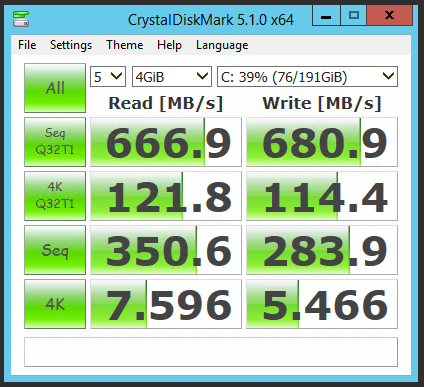Minimize the CrystalDiskMark window
This screenshot has width=424, height=387.
point(326,16)
